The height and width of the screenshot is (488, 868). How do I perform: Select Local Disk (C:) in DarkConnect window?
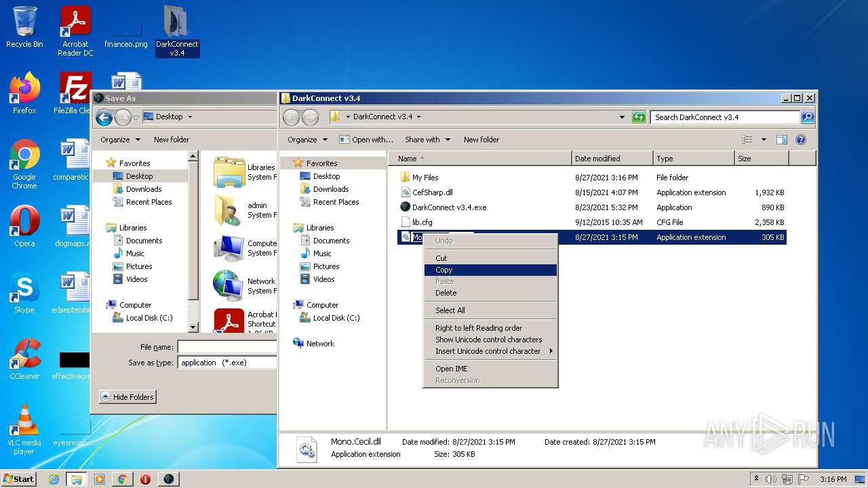(336, 318)
